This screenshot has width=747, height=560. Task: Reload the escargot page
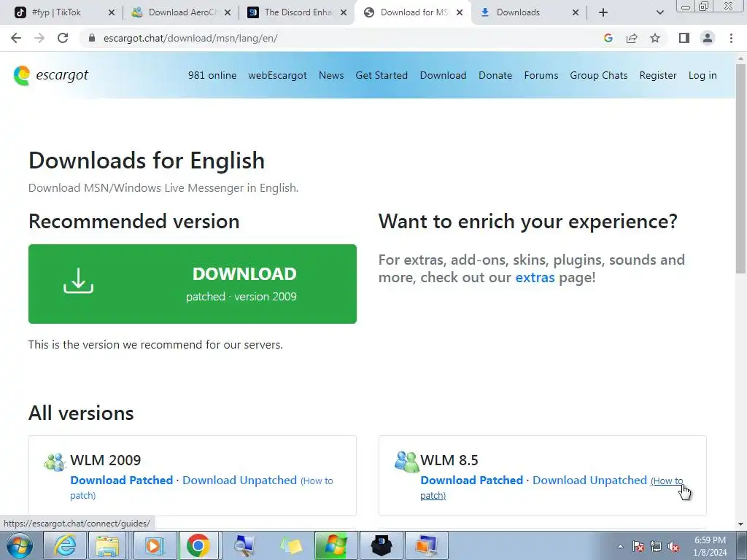point(63,38)
